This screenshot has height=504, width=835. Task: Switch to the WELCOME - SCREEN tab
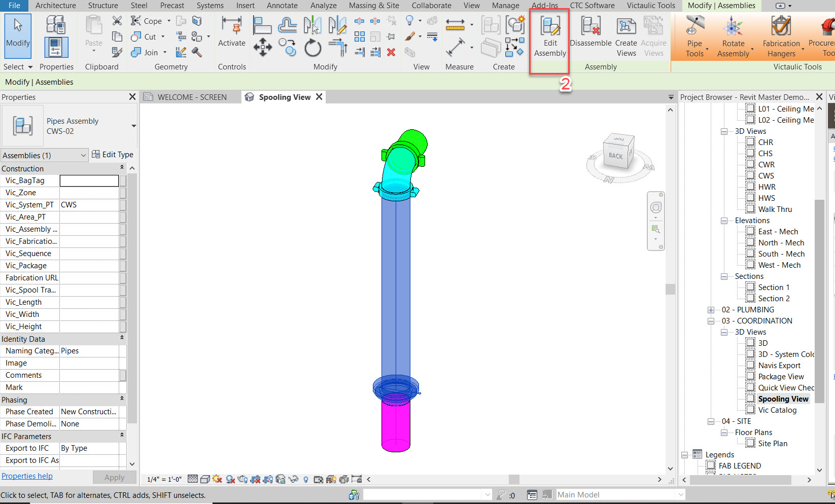tap(192, 97)
